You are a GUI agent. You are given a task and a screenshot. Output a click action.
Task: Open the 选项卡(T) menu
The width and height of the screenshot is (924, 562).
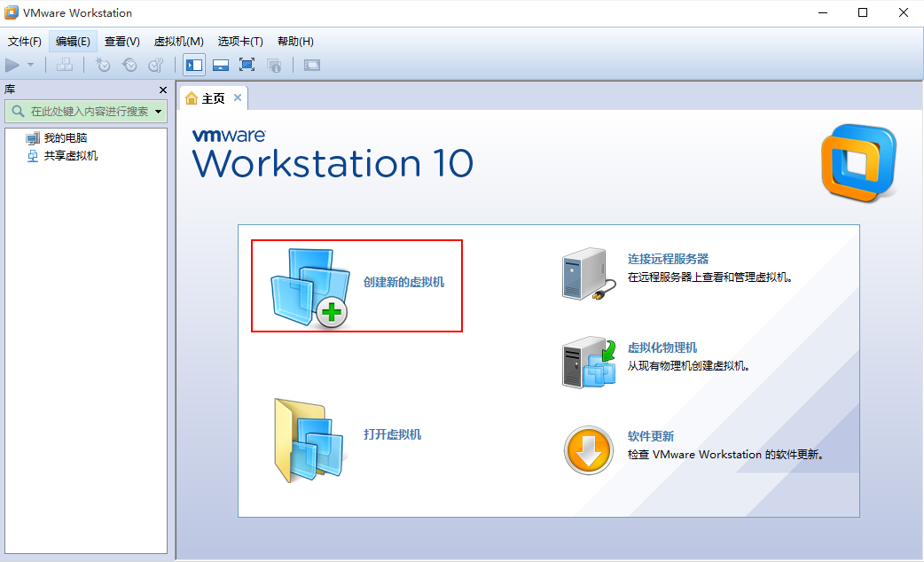240,42
